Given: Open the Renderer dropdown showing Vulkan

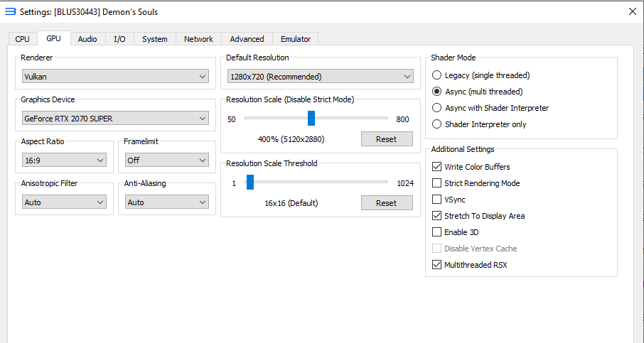Looking at the screenshot, I should coord(115,76).
